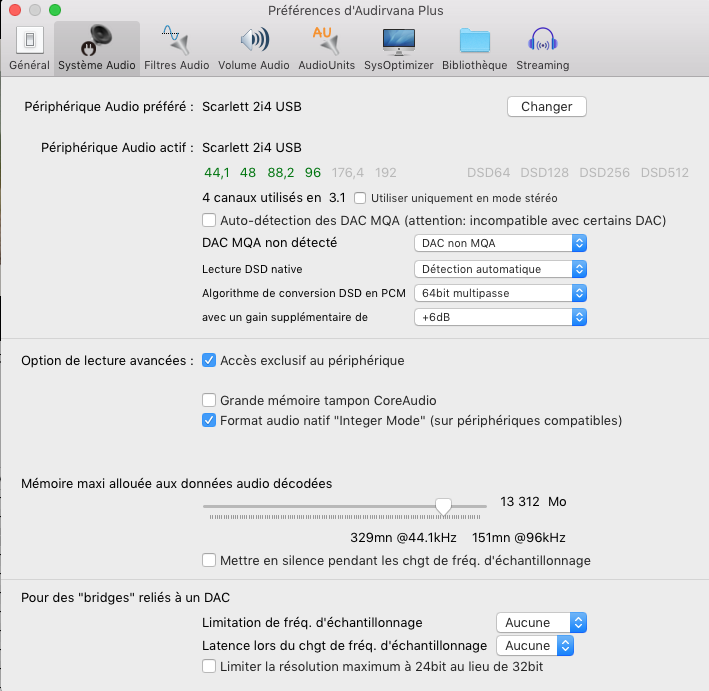This screenshot has height=691, width=709.
Task: Uncheck Format audio natif Integer Mode
Action: point(208,420)
